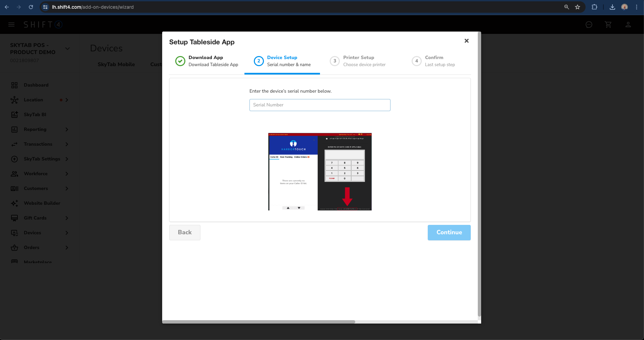This screenshot has height=340, width=644.
Task: Close the Setup Tableside App dialog
Action: tap(466, 41)
